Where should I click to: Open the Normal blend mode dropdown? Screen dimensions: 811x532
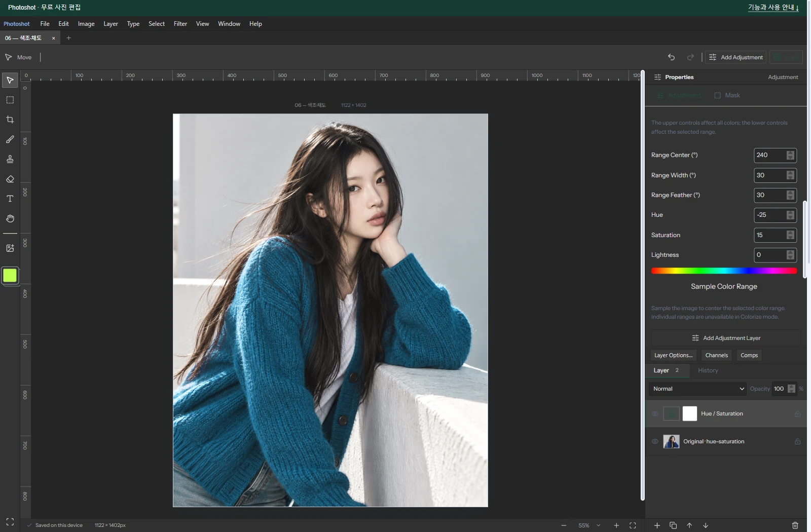click(x=697, y=389)
